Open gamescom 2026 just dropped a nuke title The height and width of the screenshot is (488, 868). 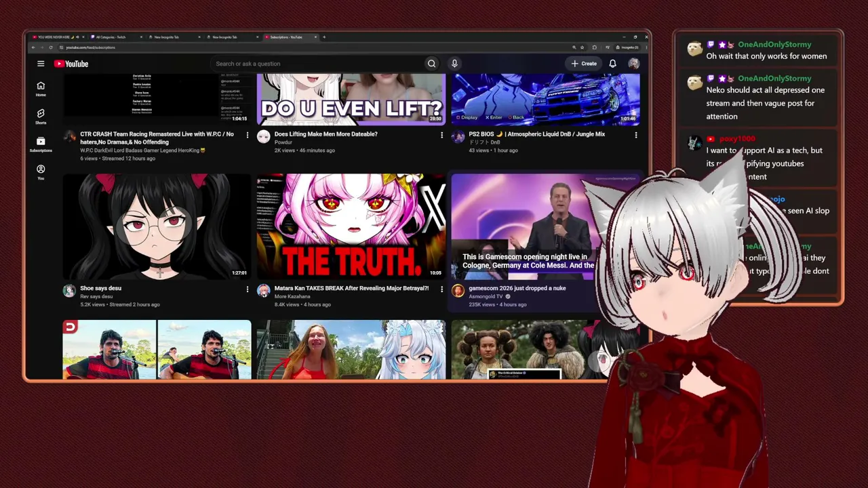[517, 288]
